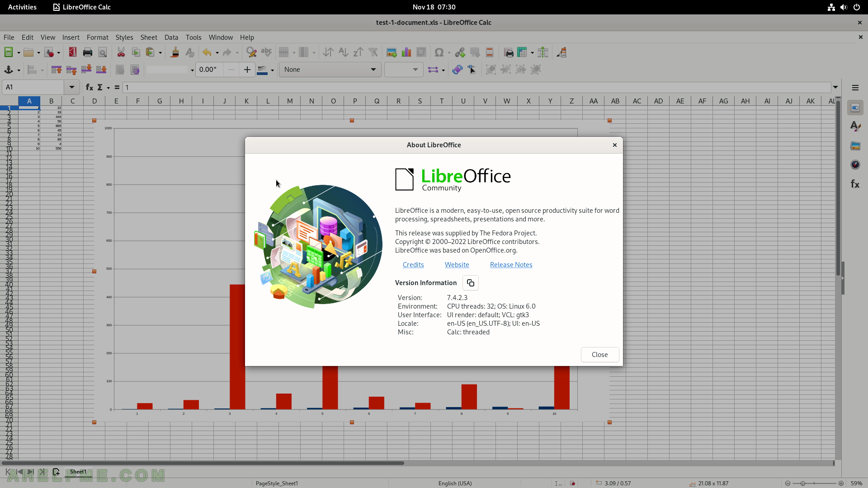Open the Release Notes link
Viewport: 868px width, 488px height.
tap(511, 265)
